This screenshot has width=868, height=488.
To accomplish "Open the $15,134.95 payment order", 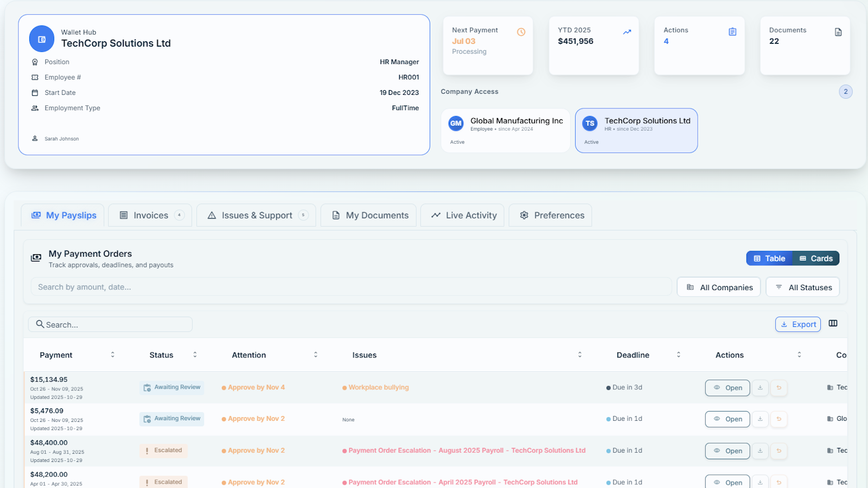I will click(x=727, y=388).
